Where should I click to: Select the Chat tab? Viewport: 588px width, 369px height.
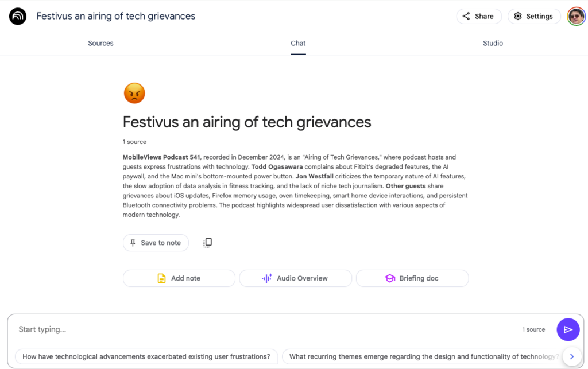point(298,43)
